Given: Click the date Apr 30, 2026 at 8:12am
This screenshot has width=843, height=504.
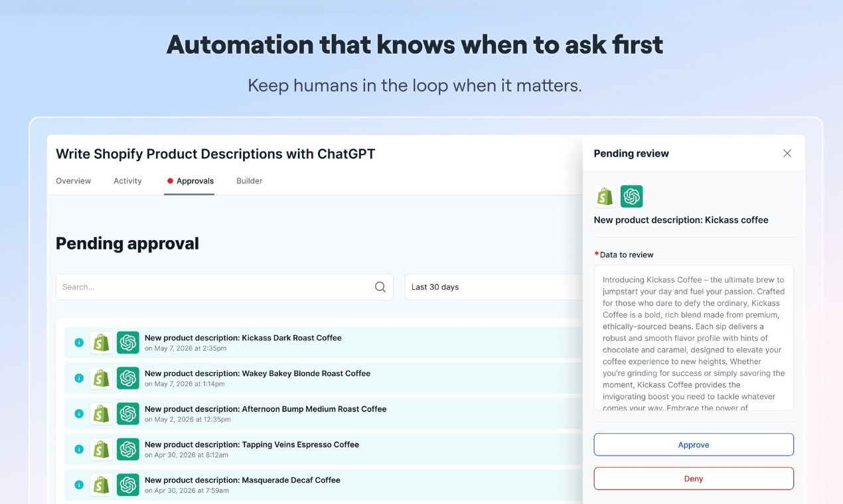Looking at the screenshot, I should tap(187, 456).
